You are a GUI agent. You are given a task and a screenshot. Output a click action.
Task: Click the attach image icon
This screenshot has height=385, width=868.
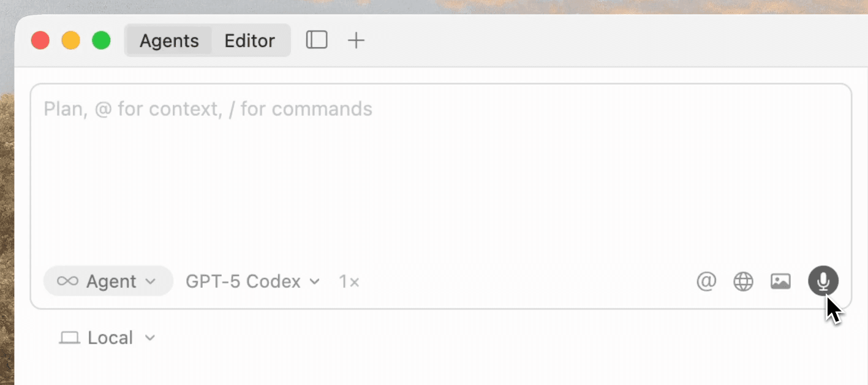[x=780, y=282]
